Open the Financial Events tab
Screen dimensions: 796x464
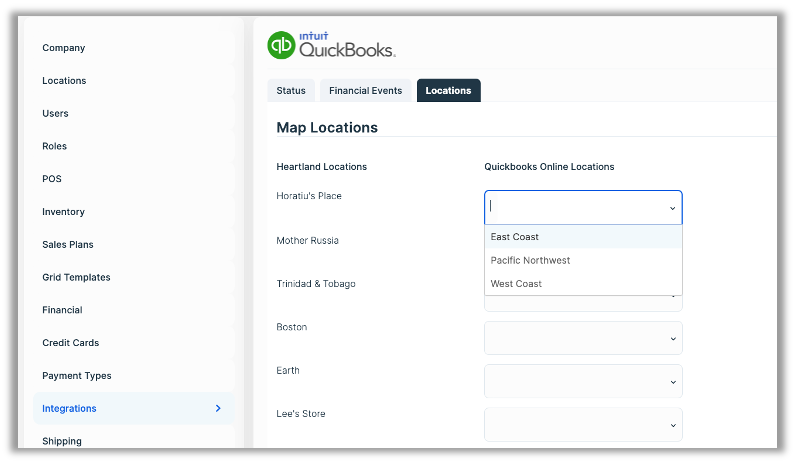pyautogui.click(x=365, y=91)
